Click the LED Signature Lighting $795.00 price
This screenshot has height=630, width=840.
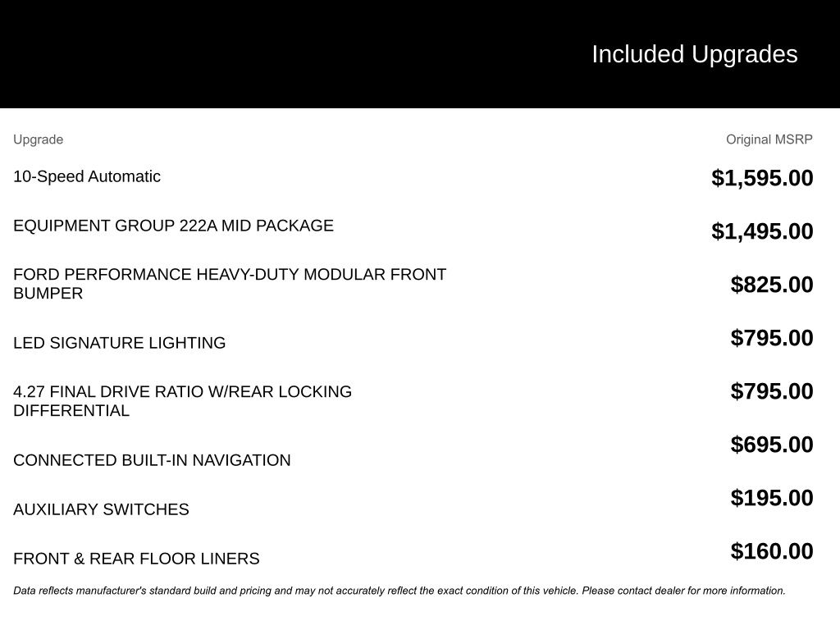772,338
